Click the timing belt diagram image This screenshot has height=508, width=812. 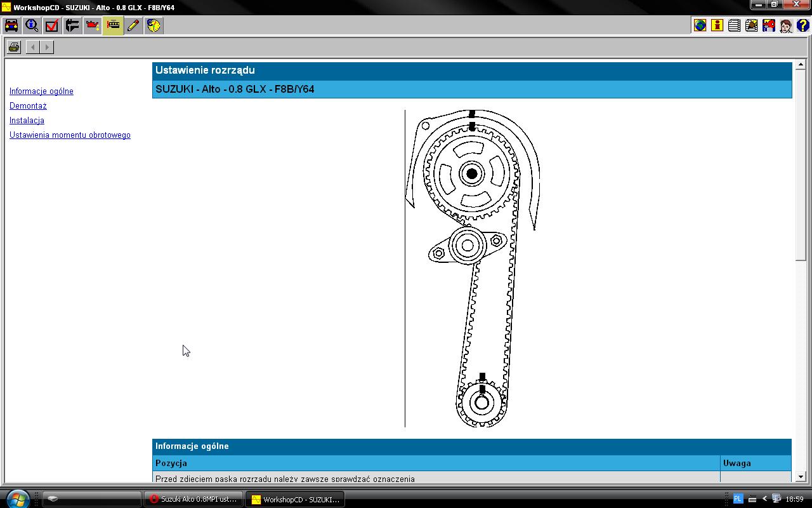coord(472,268)
